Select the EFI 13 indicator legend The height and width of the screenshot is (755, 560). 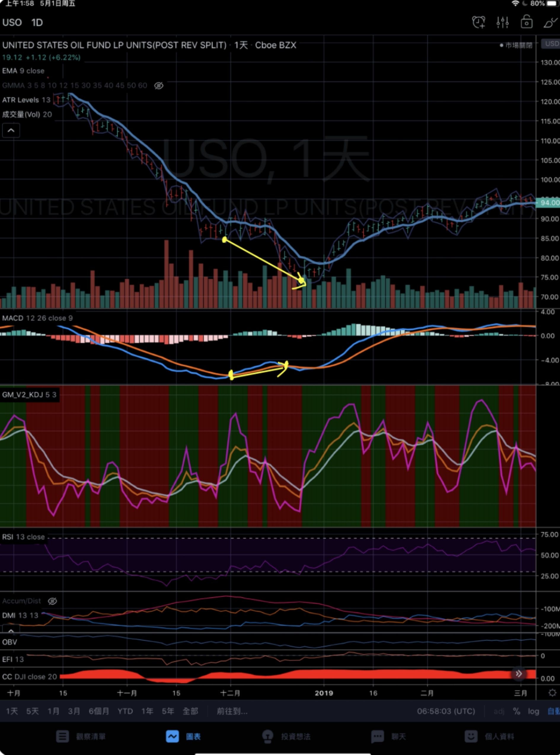(13, 659)
